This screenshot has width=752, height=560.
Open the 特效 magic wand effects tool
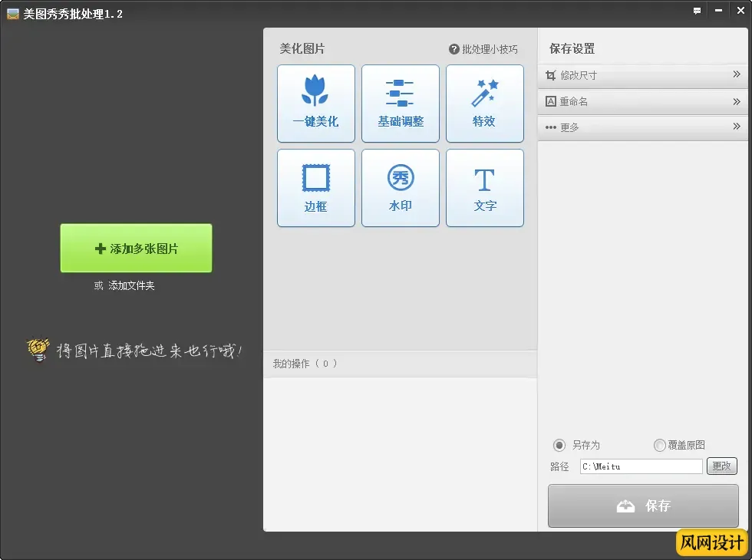(484, 104)
